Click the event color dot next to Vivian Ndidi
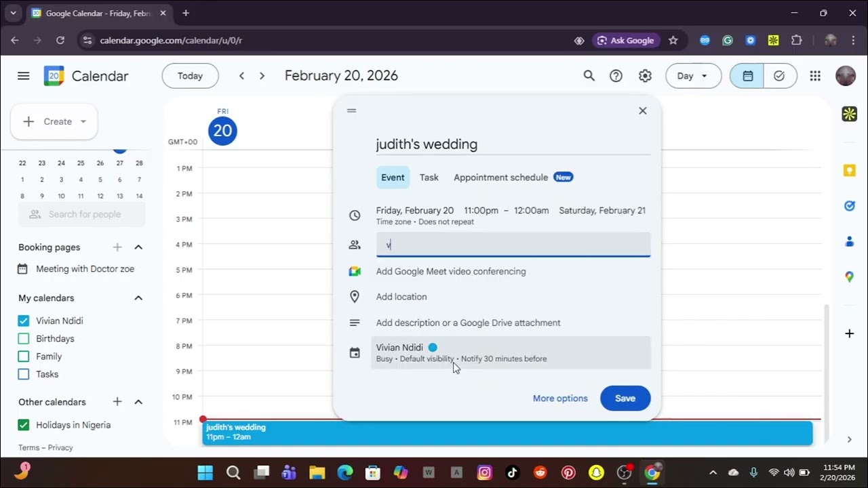 [x=433, y=348]
